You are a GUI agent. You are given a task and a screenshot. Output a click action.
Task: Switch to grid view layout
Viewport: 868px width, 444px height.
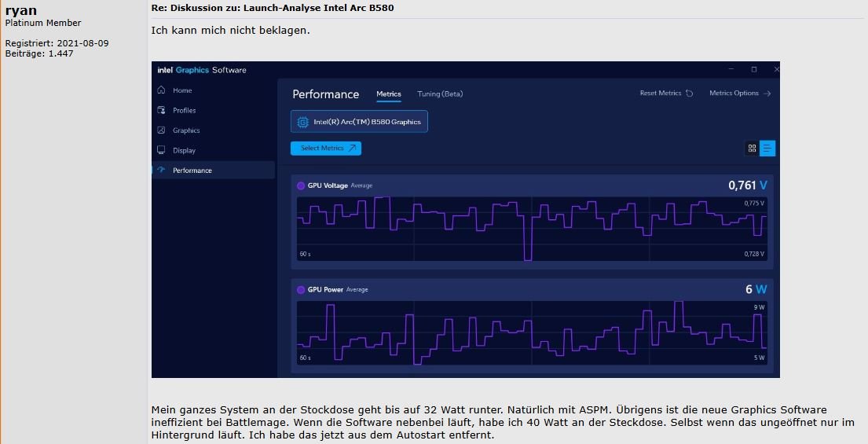click(752, 149)
